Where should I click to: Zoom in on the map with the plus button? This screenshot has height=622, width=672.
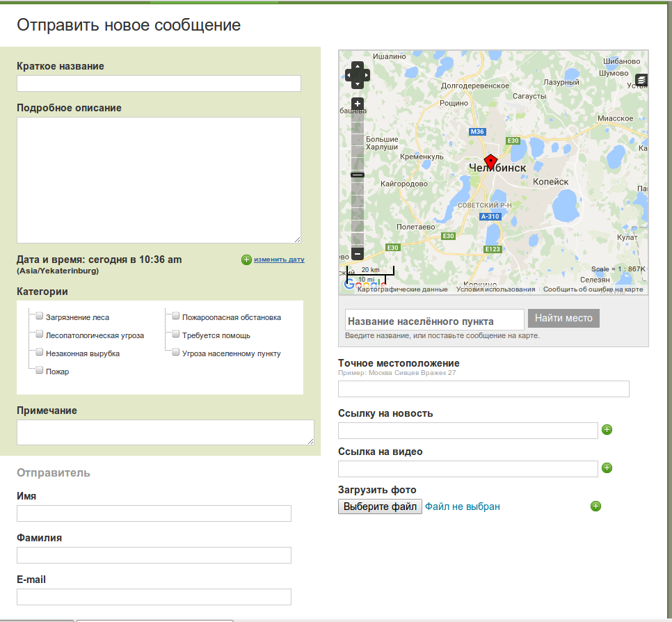(358, 104)
